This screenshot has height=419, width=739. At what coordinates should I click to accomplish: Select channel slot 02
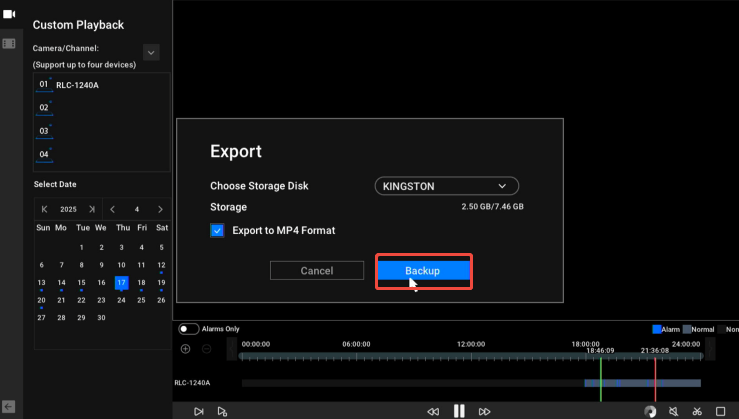click(44, 107)
